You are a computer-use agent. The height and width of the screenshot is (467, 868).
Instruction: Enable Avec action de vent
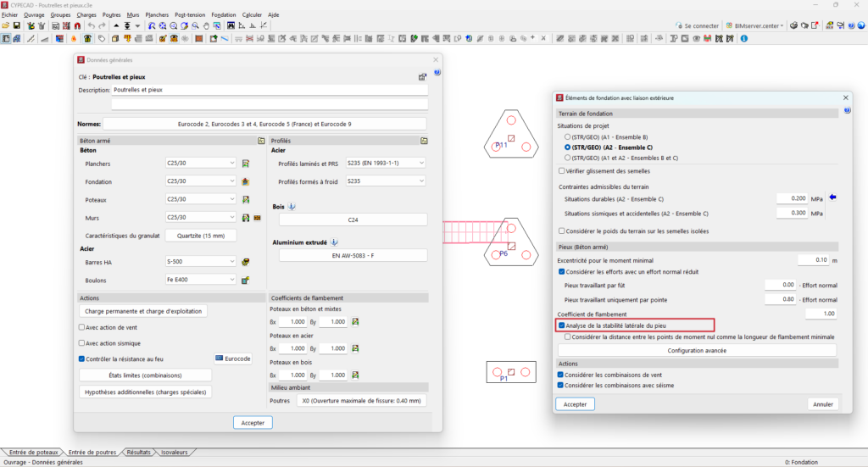click(82, 327)
